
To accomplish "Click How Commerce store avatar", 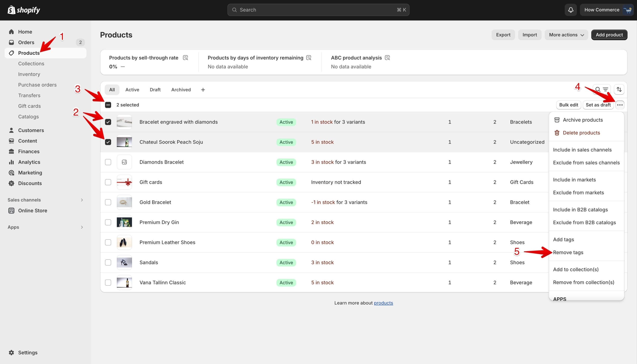I will coord(628,10).
